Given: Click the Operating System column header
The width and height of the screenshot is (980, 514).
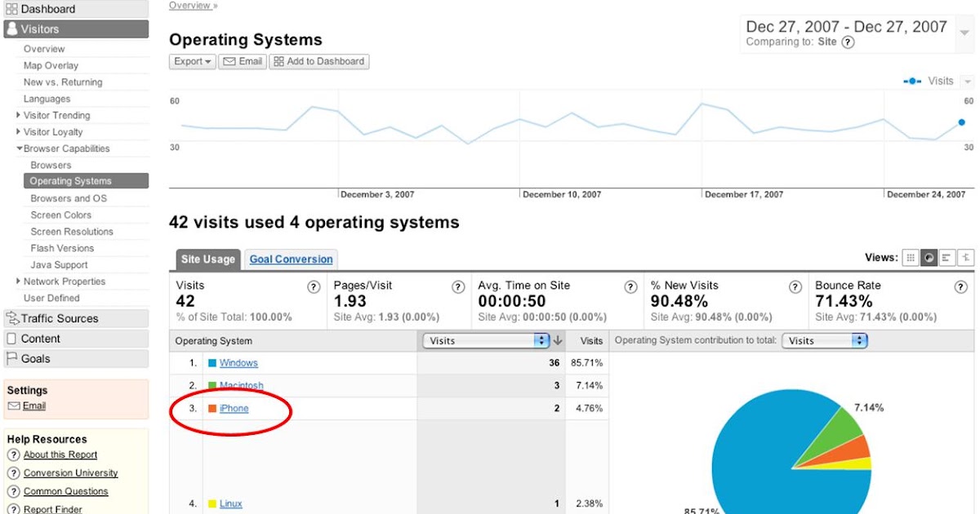Looking at the screenshot, I should coord(214,341).
